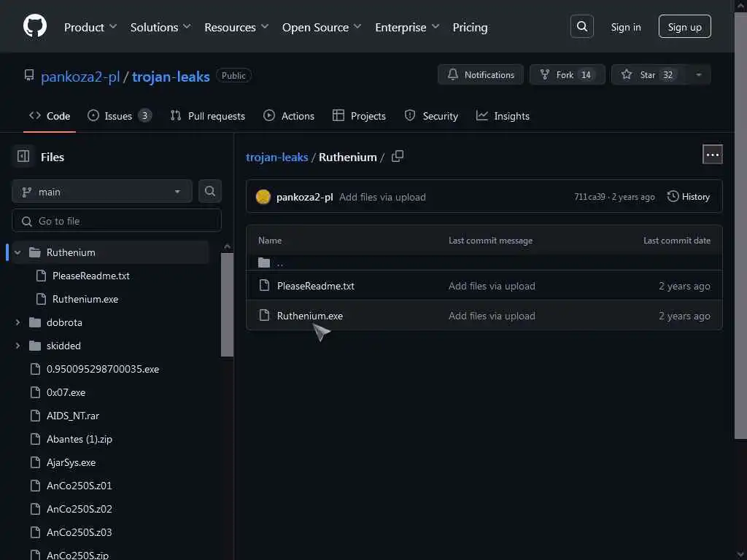Click the parent directory folder icon

(x=264, y=262)
